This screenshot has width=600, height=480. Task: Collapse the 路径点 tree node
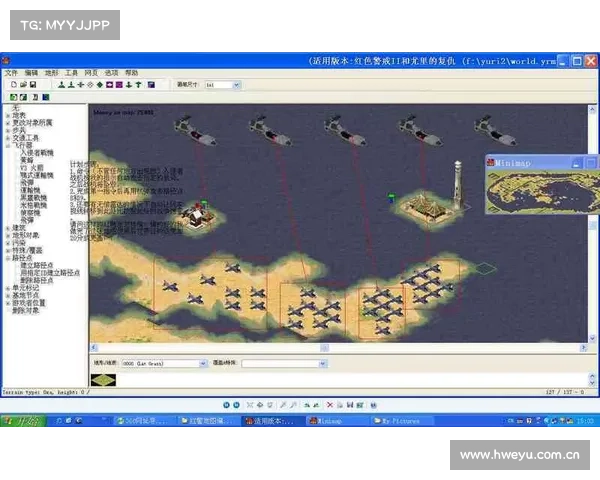pos(7,258)
